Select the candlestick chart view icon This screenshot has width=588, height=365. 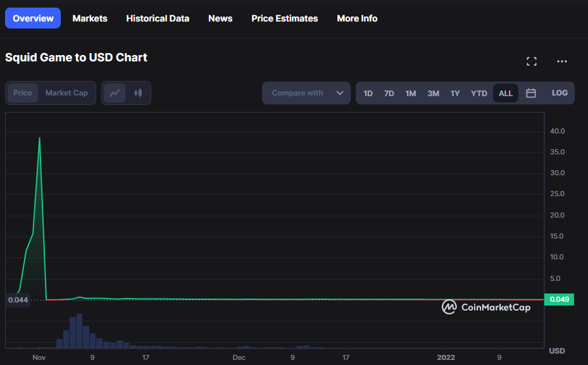pyautogui.click(x=138, y=93)
